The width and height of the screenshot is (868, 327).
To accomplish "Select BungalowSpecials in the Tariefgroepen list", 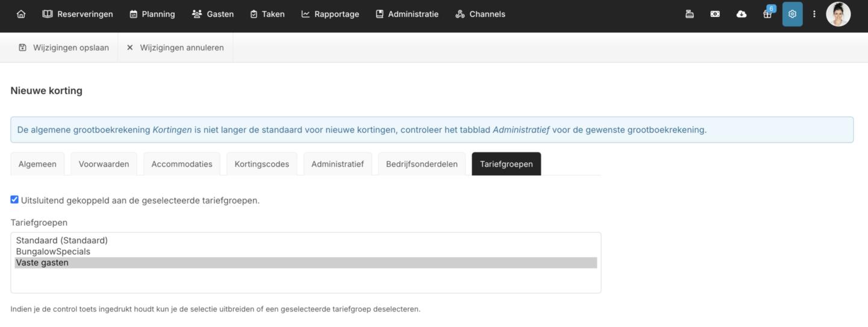I will coord(53,252).
